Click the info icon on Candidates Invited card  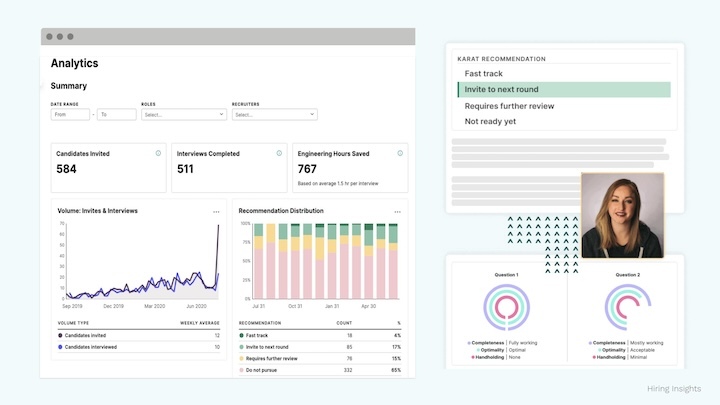pyautogui.click(x=158, y=153)
